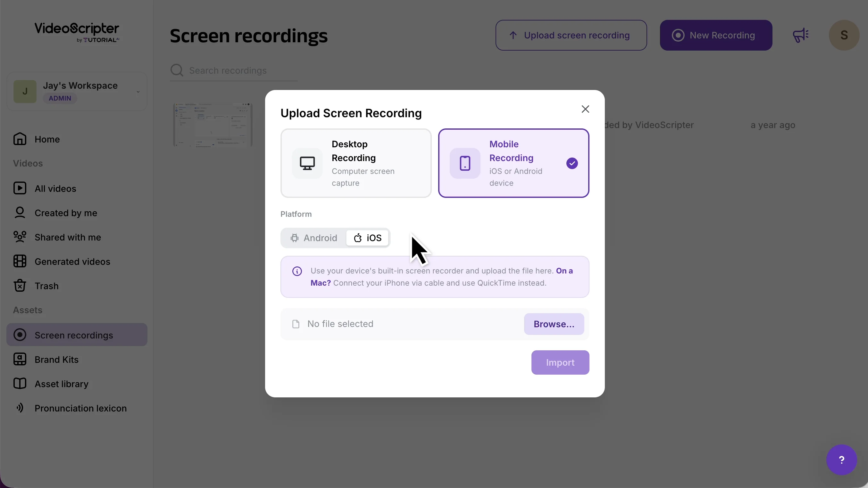Screen dimensions: 868x488
Task: Open Asset library
Action: (77, 384)
